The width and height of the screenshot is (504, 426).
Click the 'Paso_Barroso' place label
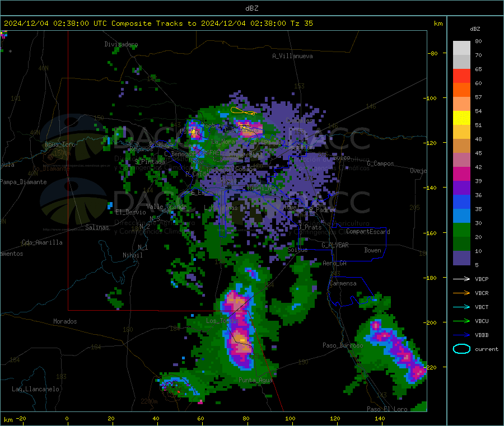343,345
